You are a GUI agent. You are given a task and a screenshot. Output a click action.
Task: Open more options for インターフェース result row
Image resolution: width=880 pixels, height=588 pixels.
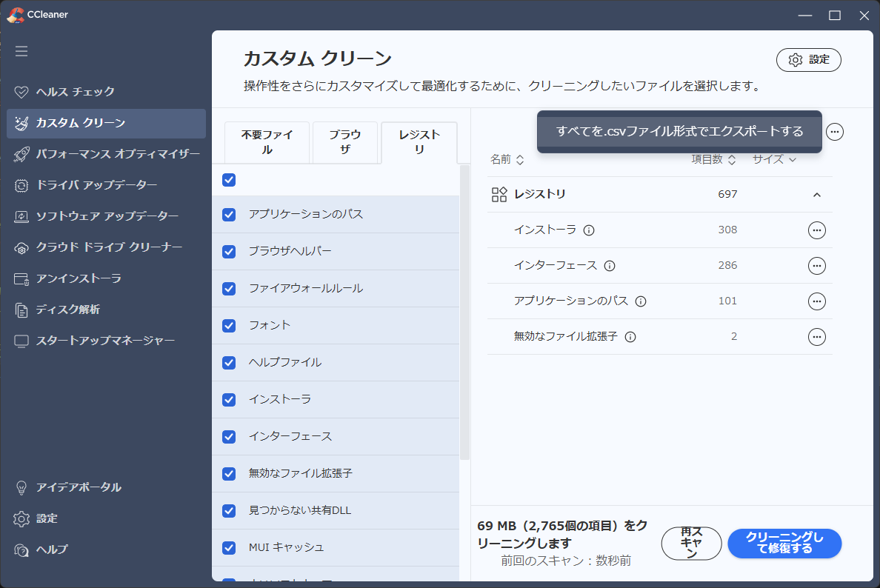coord(816,266)
